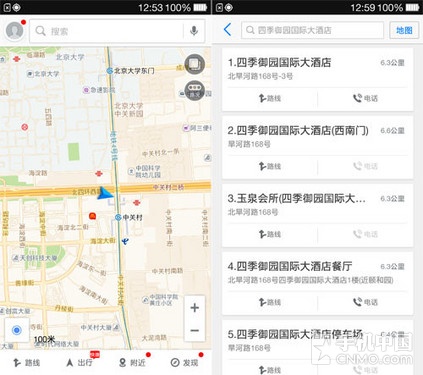
Task: Go back with the blue back arrow
Action: point(227,30)
